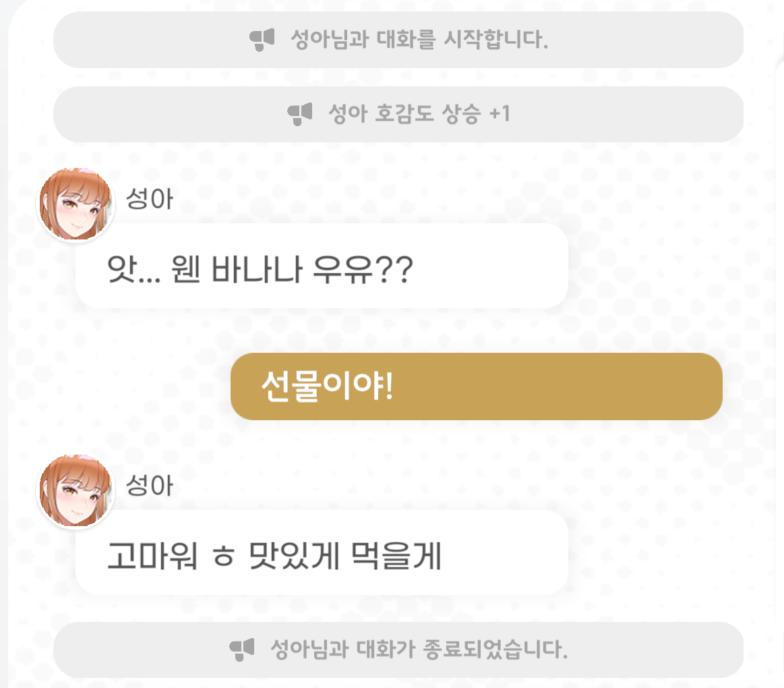Click megaphone icon in conversation start notice
The width and height of the screenshot is (784, 688).
point(262,40)
